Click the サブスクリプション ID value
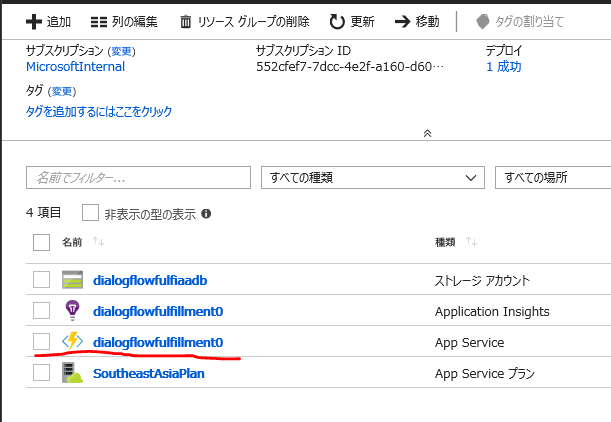611x422 pixels. (350, 67)
